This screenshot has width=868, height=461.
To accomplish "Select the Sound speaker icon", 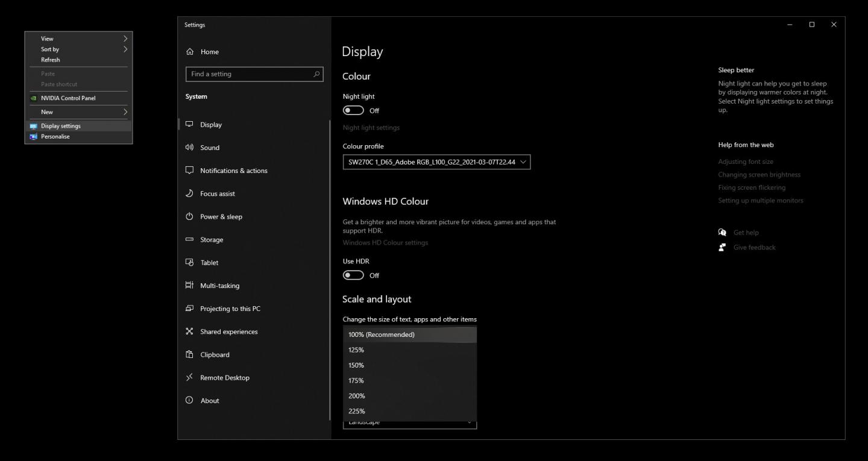I will pos(189,148).
